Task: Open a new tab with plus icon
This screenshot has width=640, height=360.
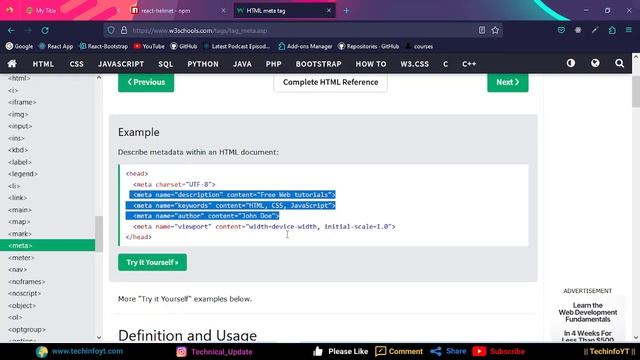Action: pos(346,11)
